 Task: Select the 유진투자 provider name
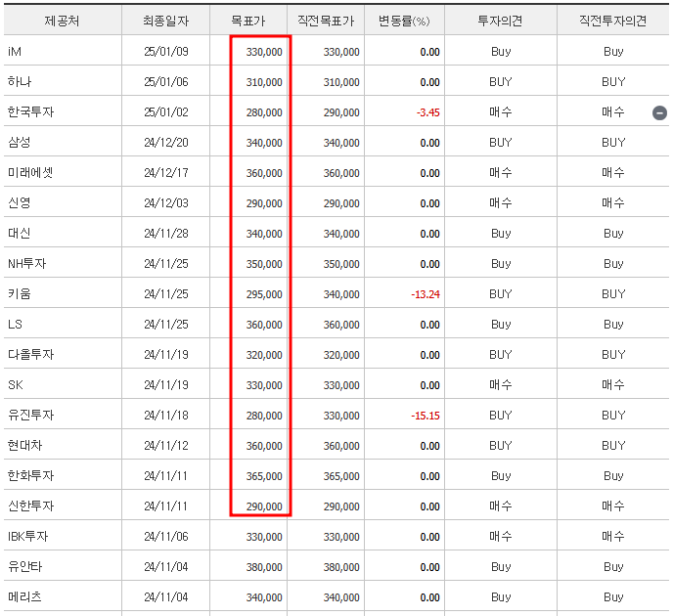31,415
